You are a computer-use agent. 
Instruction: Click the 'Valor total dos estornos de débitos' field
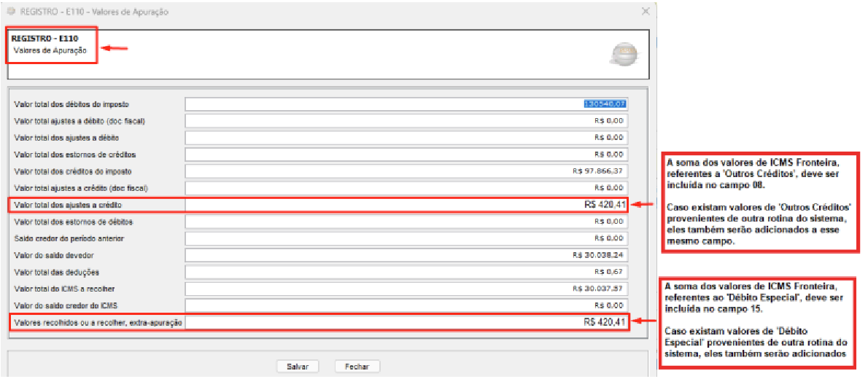[406, 222]
